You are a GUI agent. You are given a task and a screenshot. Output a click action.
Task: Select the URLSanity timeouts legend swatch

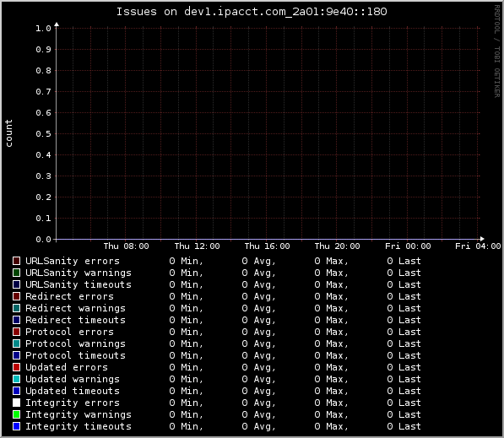[x=16, y=284]
